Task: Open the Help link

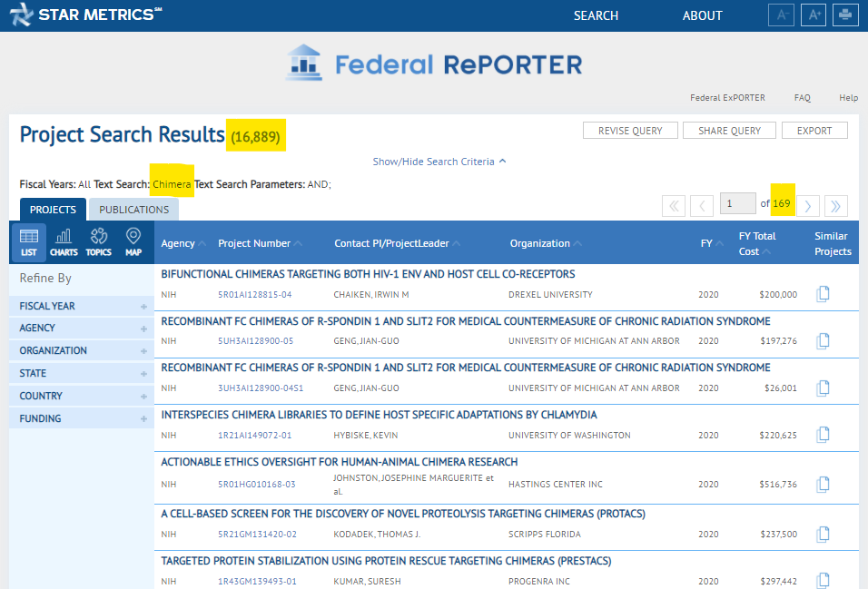Action: pos(848,98)
